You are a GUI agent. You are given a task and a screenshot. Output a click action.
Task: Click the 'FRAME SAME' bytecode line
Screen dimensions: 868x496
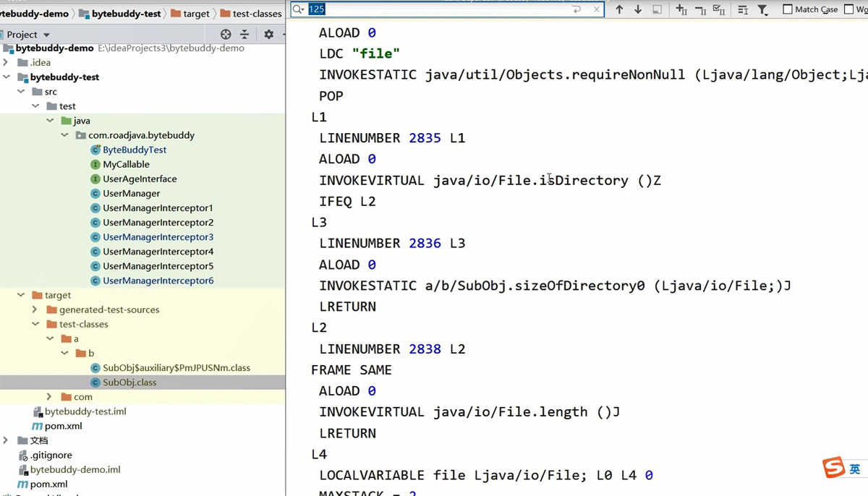coord(352,370)
